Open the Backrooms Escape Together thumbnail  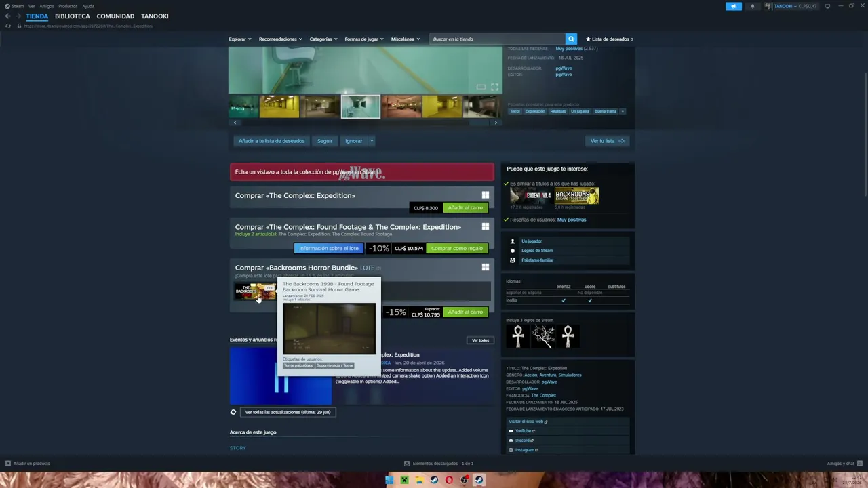coord(577,196)
